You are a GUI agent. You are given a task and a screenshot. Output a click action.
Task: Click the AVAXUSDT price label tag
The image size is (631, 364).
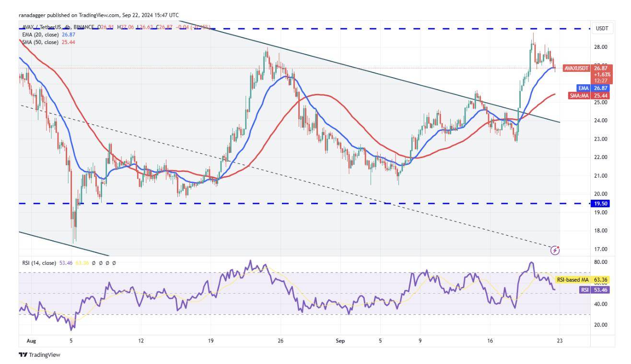(576, 68)
